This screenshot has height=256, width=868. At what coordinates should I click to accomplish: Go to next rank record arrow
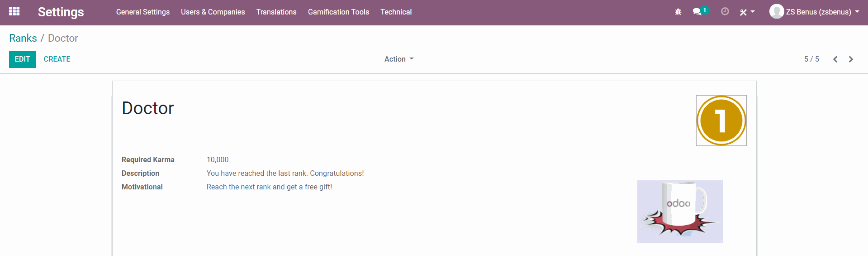pos(851,59)
